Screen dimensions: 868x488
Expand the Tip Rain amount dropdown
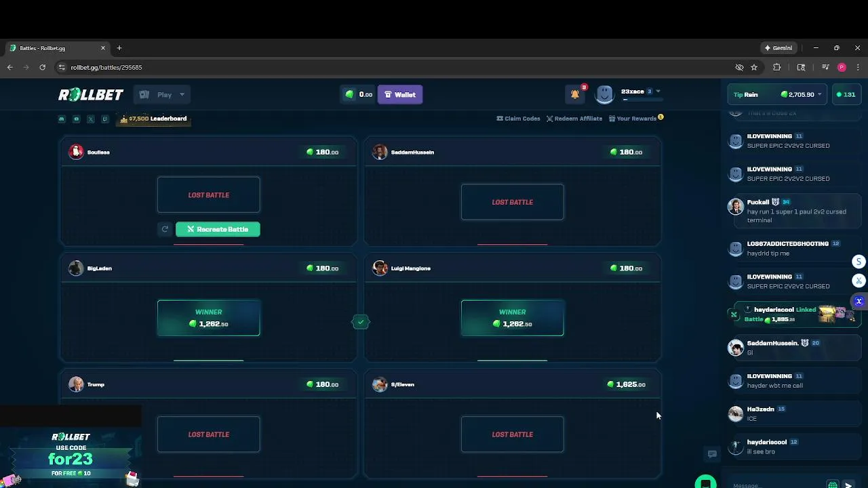coord(819,95)
